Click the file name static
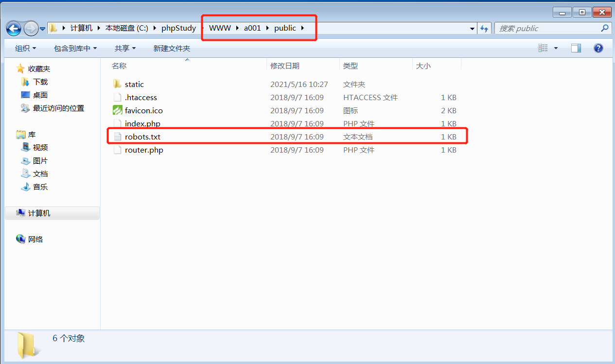 134,84
